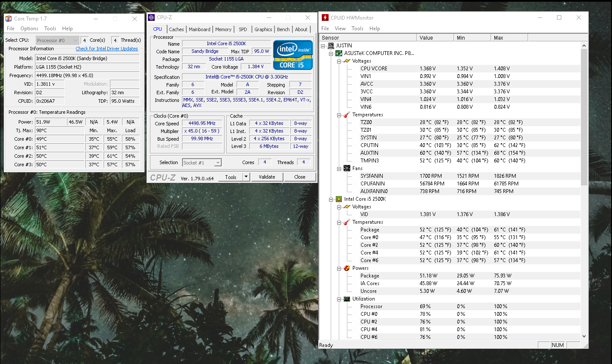
Task: Collapse the Powers node
Action: click(x=339, y=269)
